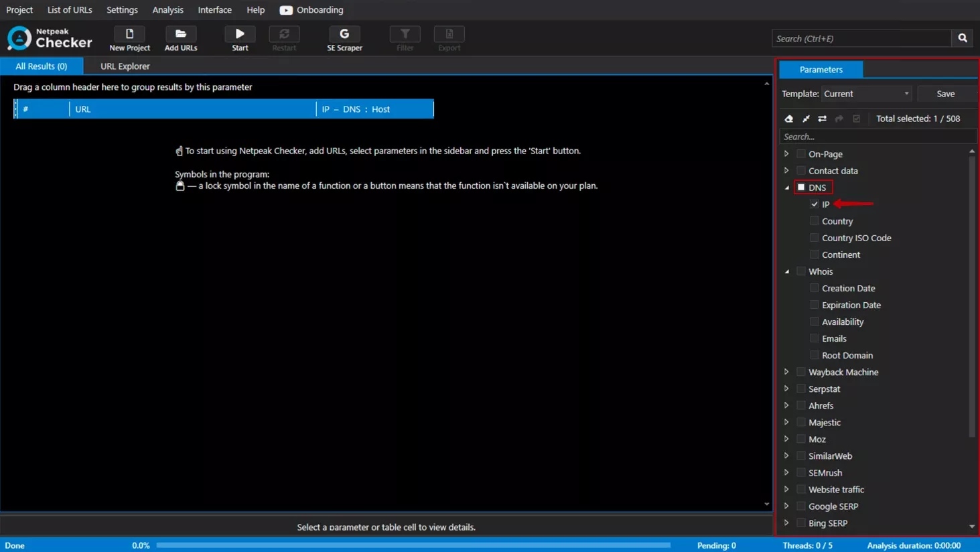This screenshot has width=980, height=552.
Task: Click the New Project icon
Action: pyautogui.click(x=129, y=33)
